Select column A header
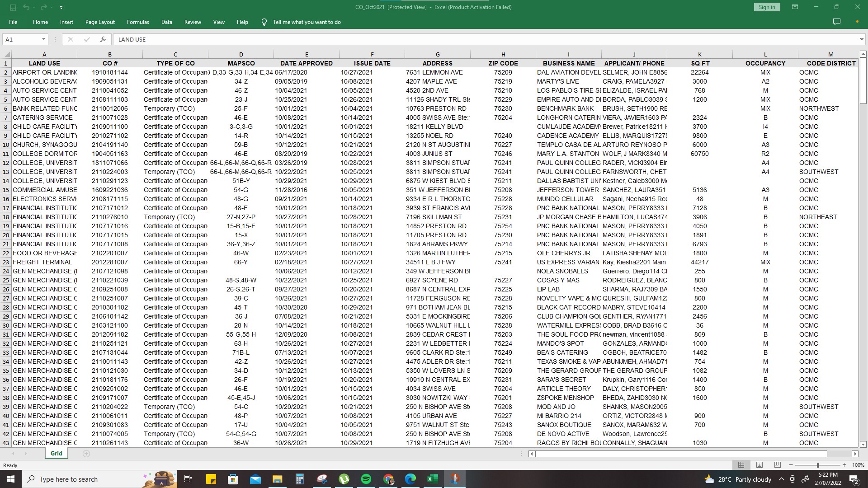The image size is (868, 488). tap(44, 54)
